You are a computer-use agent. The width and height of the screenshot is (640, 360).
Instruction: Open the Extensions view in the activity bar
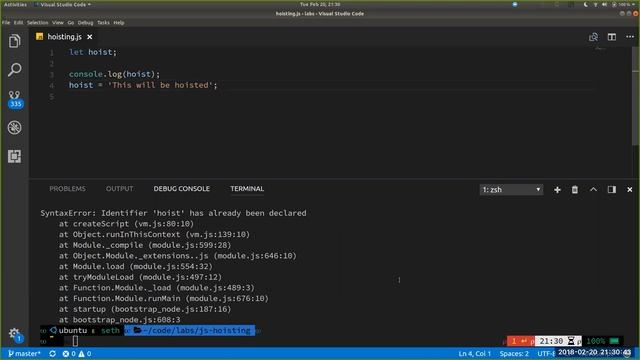tap(15, 156)
